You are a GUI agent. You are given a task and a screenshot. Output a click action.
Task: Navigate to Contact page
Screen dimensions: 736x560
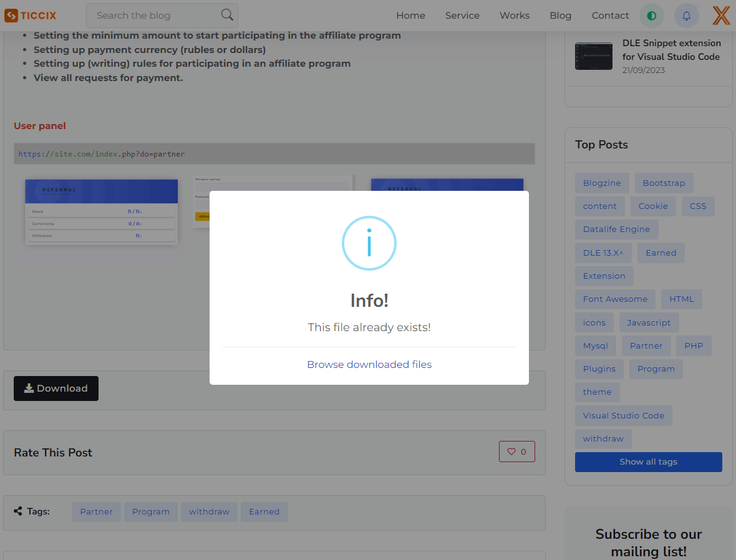(x=610, y=16)
